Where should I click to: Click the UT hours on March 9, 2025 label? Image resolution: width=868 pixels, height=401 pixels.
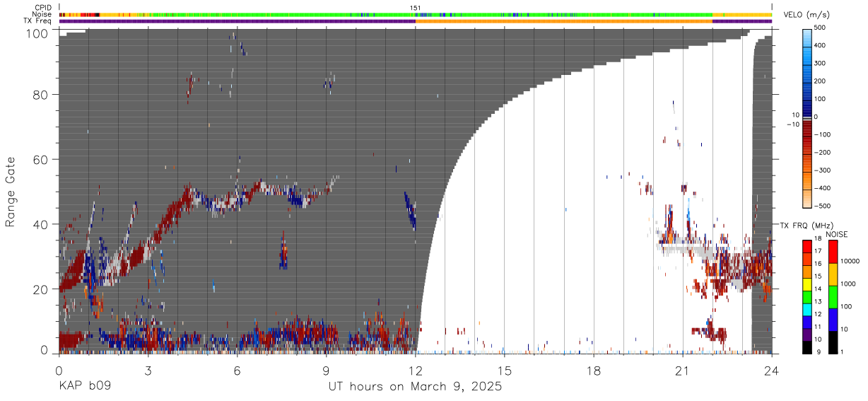click(415, 387)
